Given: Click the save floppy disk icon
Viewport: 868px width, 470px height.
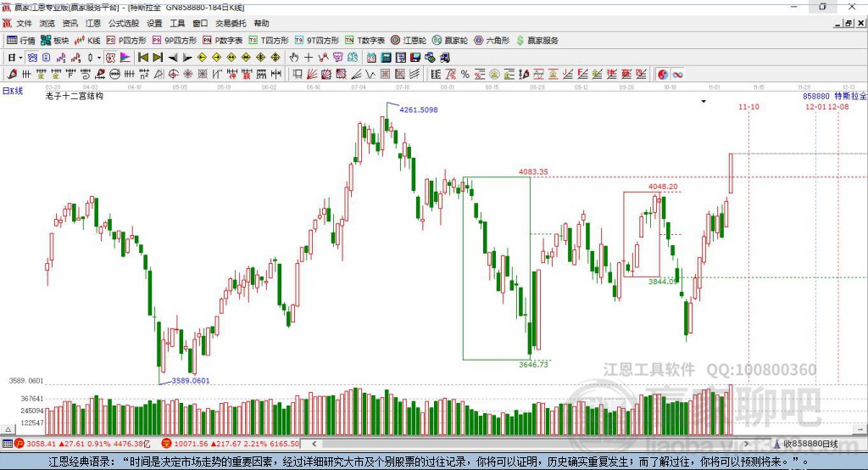Looking at the screenshot, I should pos(415,58).
